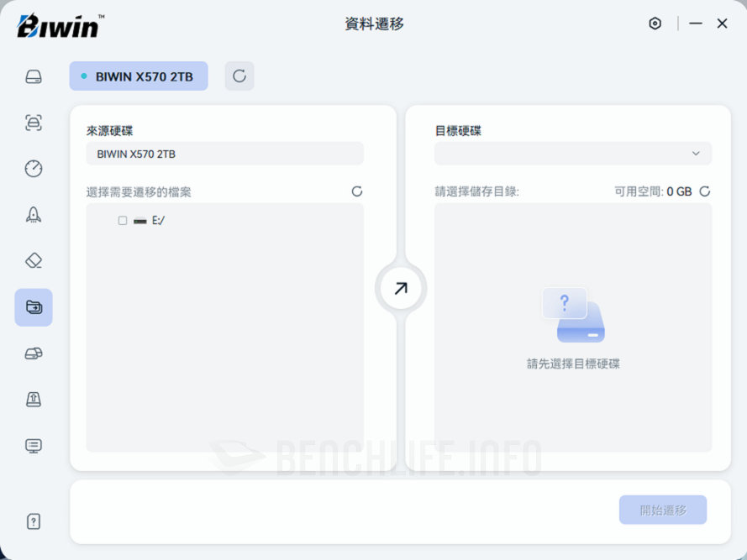Image resolution: width=747 pixels, height=560 pixels.
Task: Refresh the 可用空間 available space value
Action: pyautogui.click(x=705, y=191)
